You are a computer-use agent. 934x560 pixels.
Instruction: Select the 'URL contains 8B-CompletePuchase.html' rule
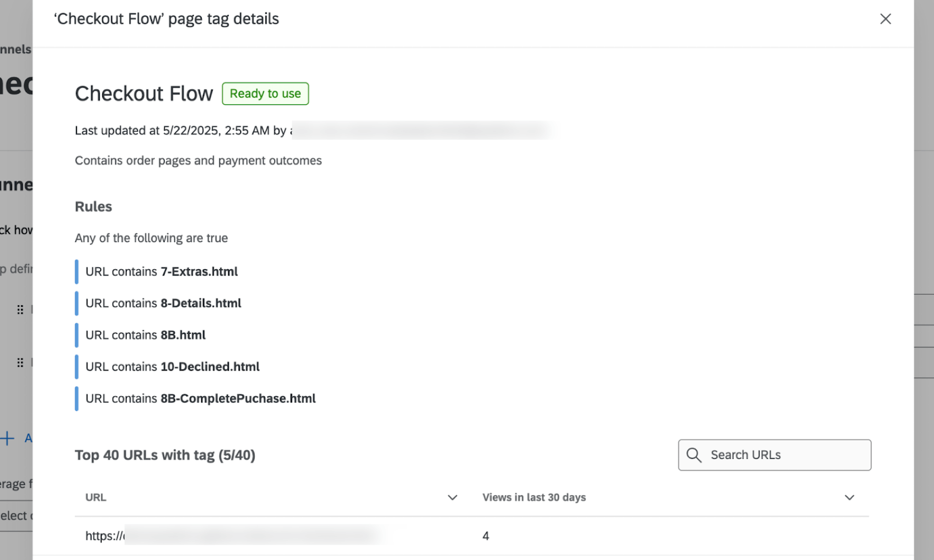201,399
